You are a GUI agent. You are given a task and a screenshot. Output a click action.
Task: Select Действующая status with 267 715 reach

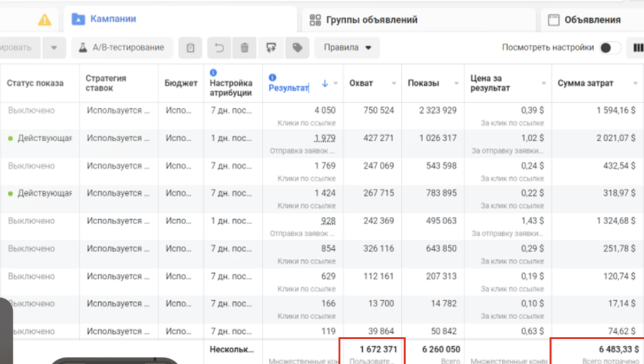40,193
